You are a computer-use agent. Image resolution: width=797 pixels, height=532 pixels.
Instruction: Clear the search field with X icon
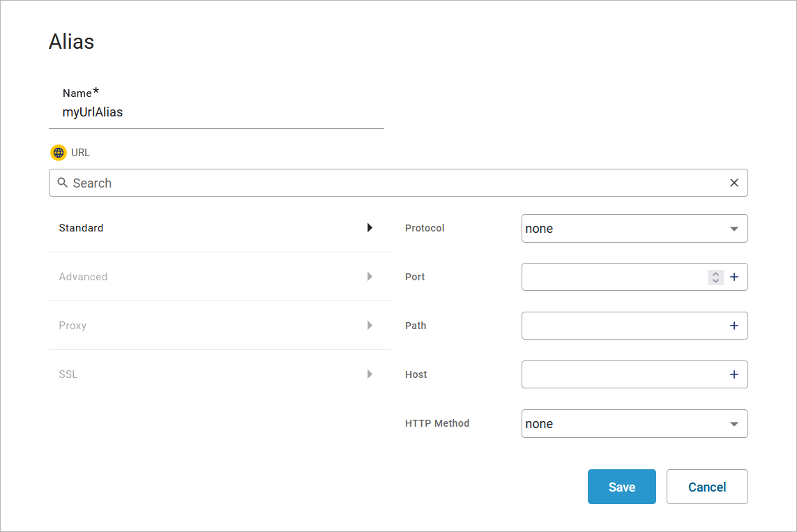tap(734, 183)
